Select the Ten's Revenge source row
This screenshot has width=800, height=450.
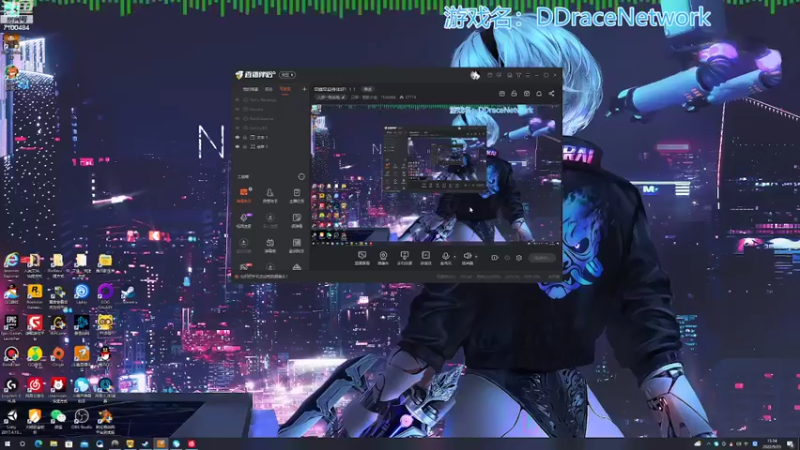[272, 100]
